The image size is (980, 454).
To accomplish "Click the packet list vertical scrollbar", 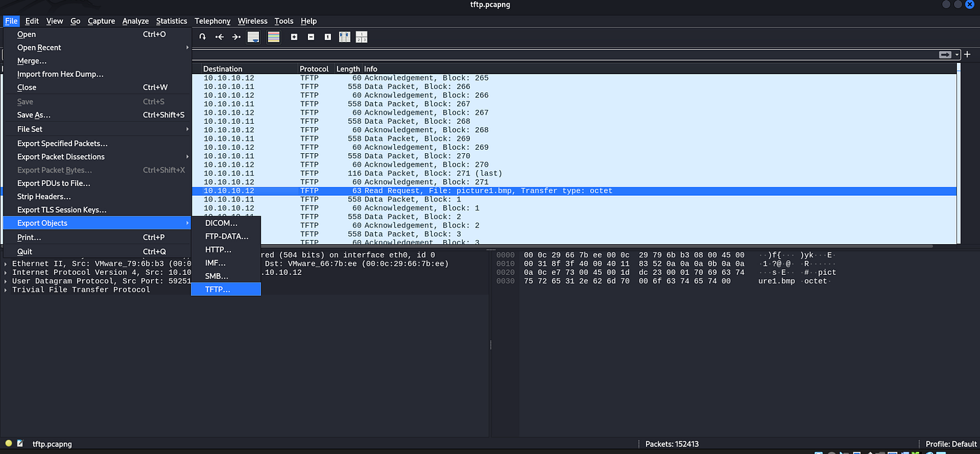I will pos(959,154).
